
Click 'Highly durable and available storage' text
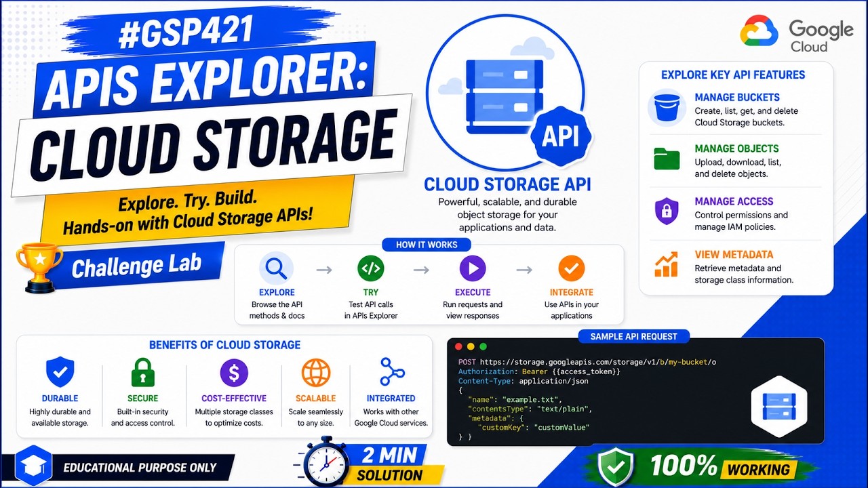coord(60,418)
